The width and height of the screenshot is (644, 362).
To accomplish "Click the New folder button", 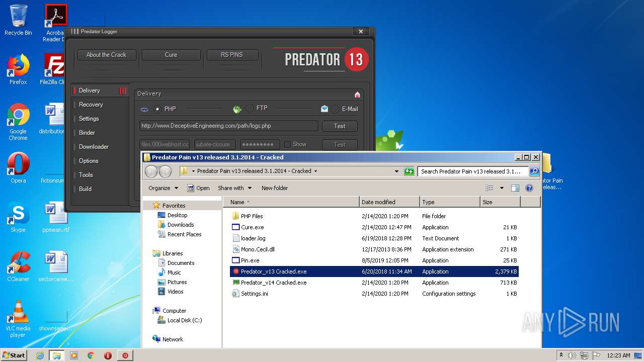I will coord(275,188).
